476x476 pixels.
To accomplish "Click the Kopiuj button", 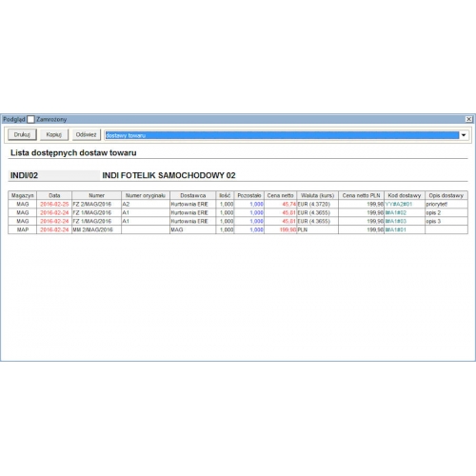I will tap(54, 134).
